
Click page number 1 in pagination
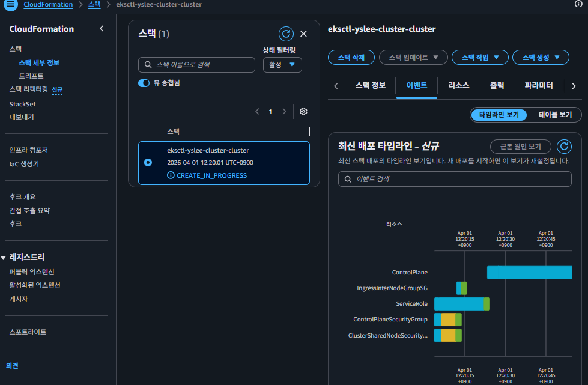(270, 112)
